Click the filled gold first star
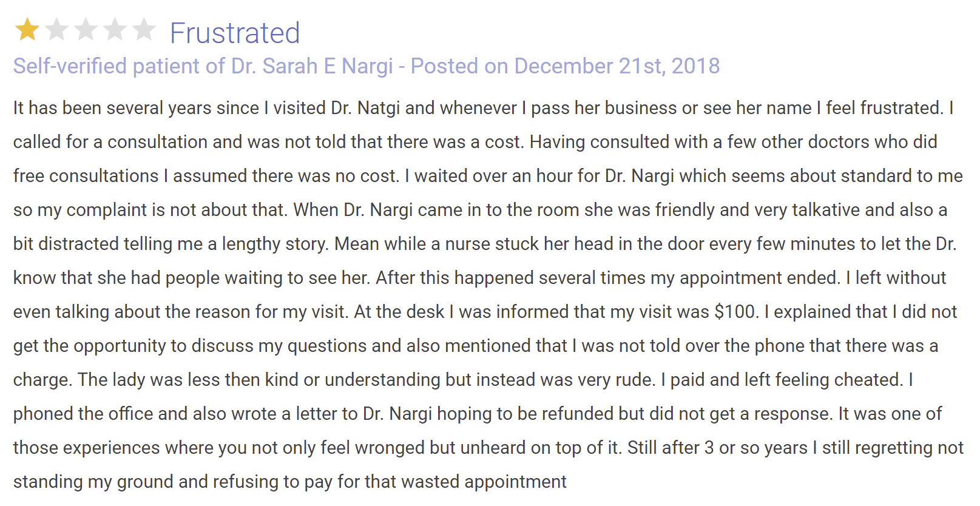The width and height of the screenshot is (980, 506). [27, 29]
